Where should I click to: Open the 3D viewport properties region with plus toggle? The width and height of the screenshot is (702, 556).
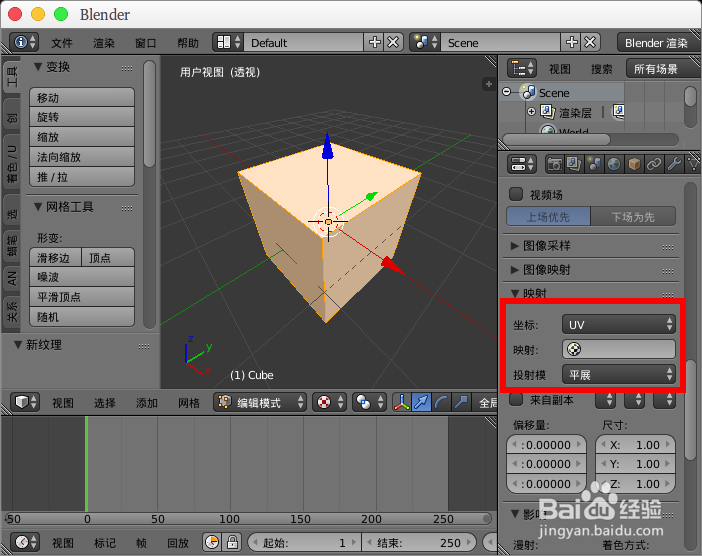[488, 84]
